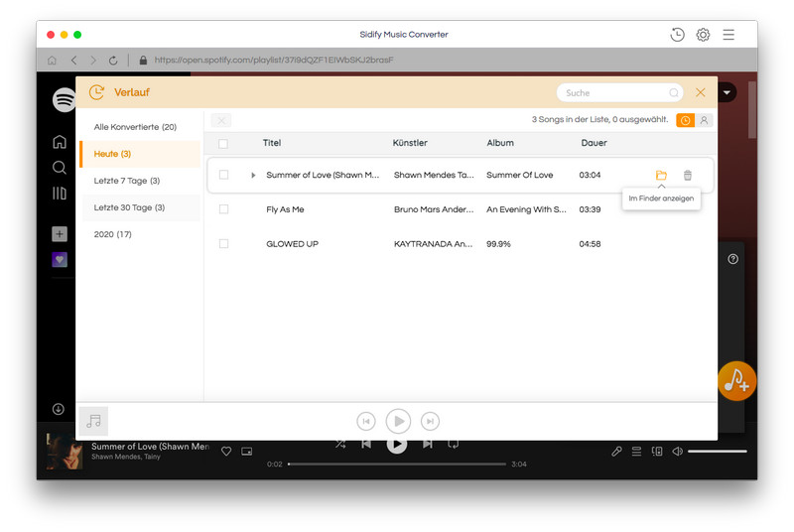Open Liked Songs heart tile
The image size is (794, 532).
coord(60,260)
